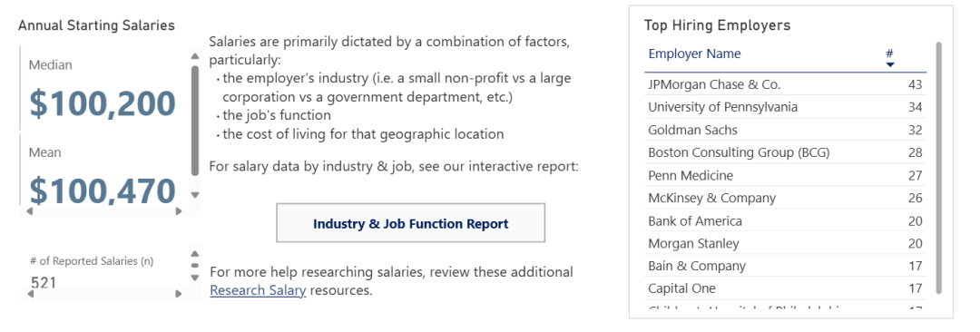Select the Goldman Sachs row

point(785,130)
